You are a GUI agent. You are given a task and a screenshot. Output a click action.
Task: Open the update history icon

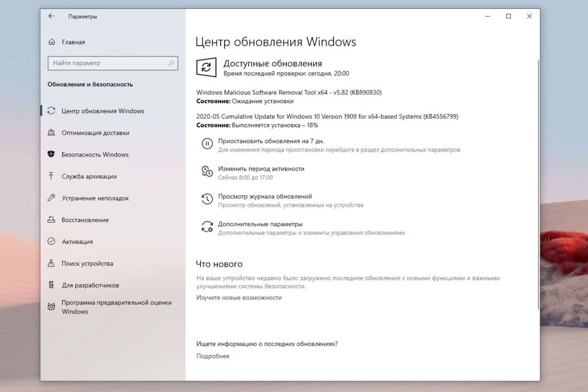207,199
